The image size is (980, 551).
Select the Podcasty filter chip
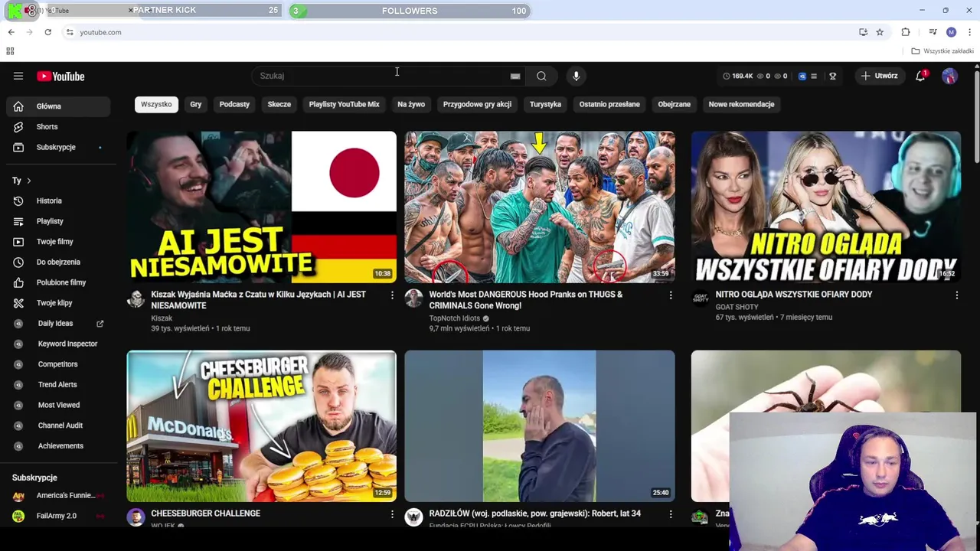(x=234, y=104)
